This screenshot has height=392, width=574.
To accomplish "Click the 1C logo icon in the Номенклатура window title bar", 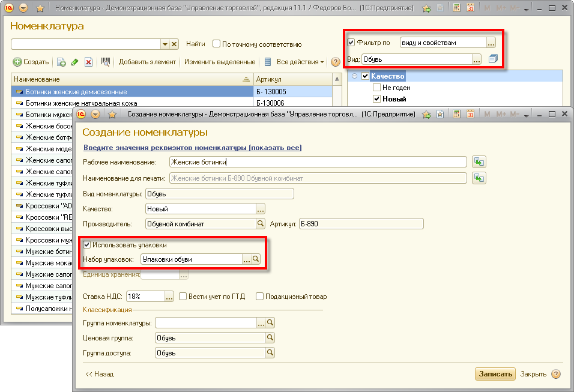I will click(8, 8).
